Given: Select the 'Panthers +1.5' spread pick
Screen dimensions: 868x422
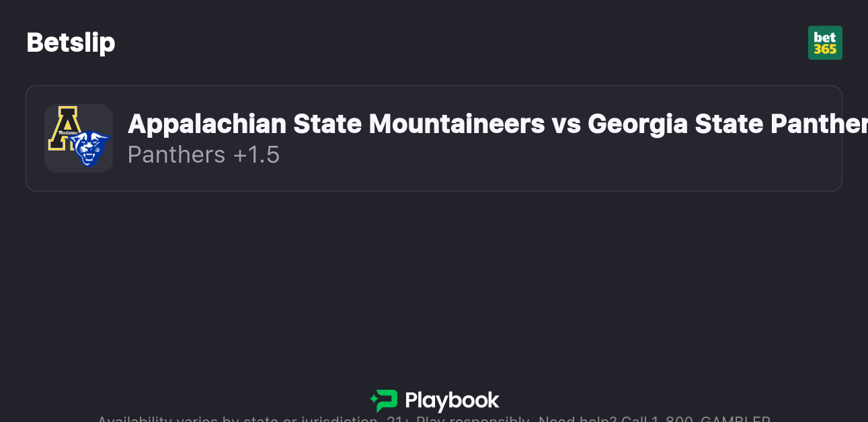Looking at the screenshot, I should tap(203, 155).
